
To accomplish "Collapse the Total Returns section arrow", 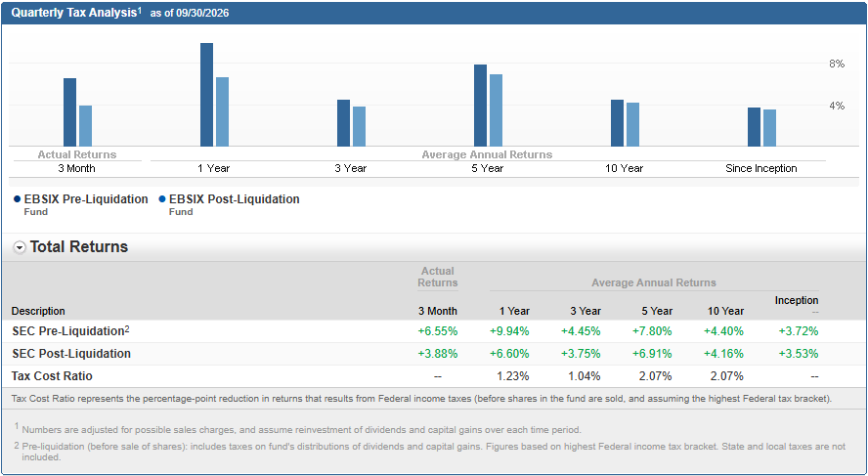I will (20, 248).
